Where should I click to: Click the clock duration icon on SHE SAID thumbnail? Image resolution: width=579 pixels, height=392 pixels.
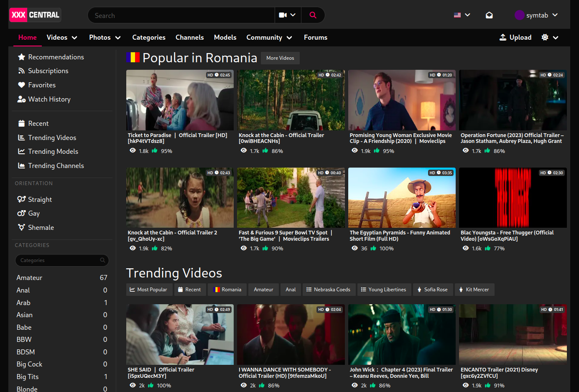(x=217, y=310)
